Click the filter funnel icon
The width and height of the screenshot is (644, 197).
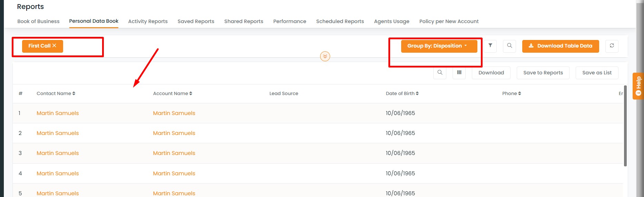(490, 46)
